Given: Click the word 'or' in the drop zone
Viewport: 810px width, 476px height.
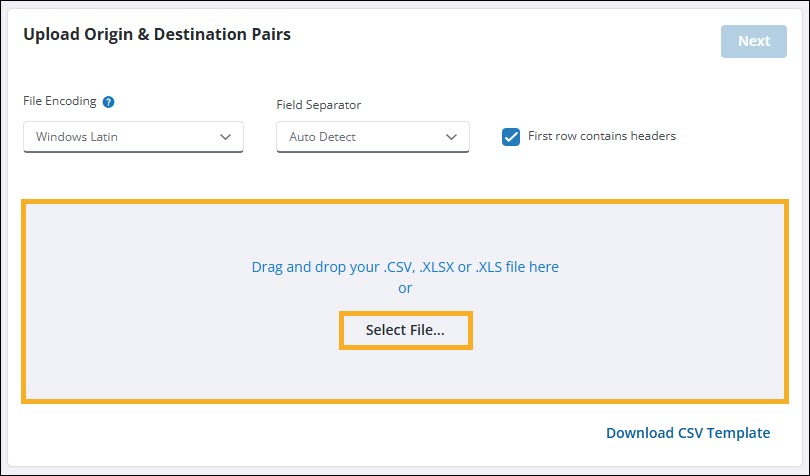Looking at the screenshot, I should click(405, 288).
